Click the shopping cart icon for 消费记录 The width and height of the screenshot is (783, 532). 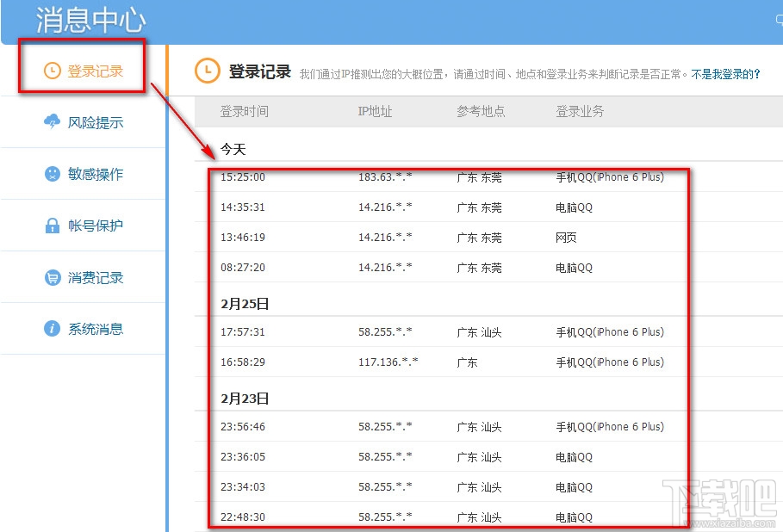coord(53,277)
